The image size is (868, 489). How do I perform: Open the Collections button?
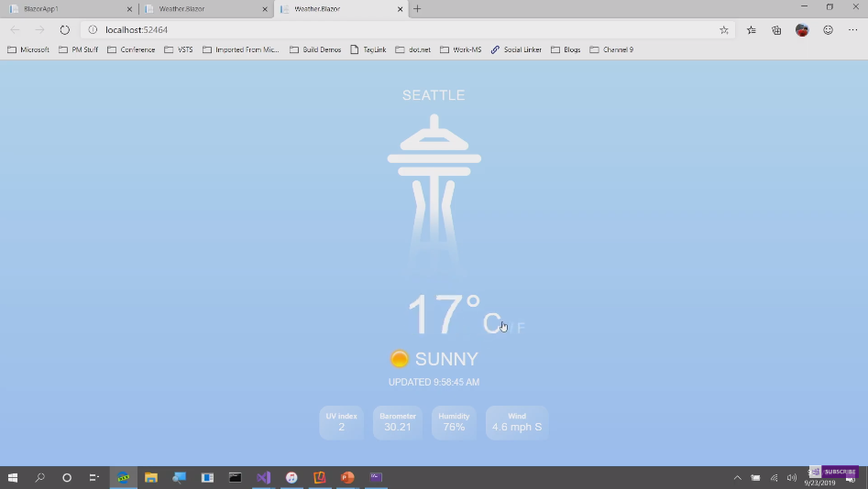(776, 30)
